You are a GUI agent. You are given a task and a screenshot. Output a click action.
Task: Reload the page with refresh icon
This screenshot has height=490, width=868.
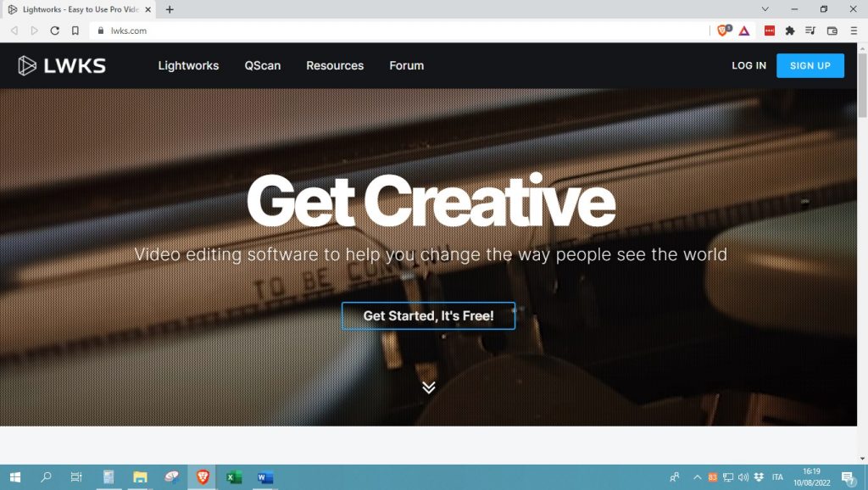pos(54,31)
